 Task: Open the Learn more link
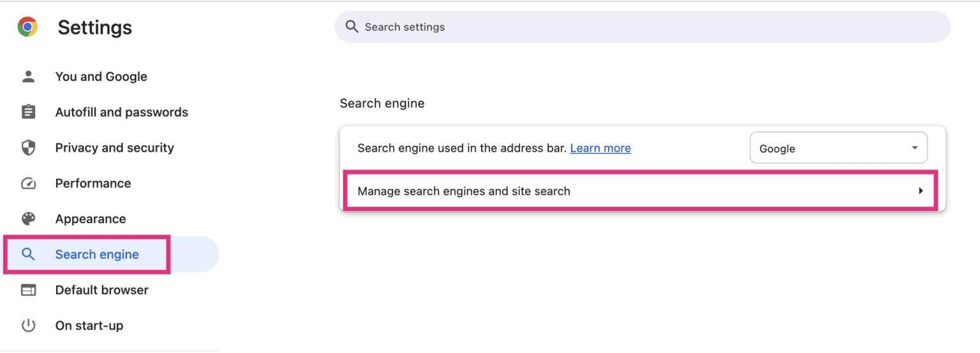pos(600,148)
